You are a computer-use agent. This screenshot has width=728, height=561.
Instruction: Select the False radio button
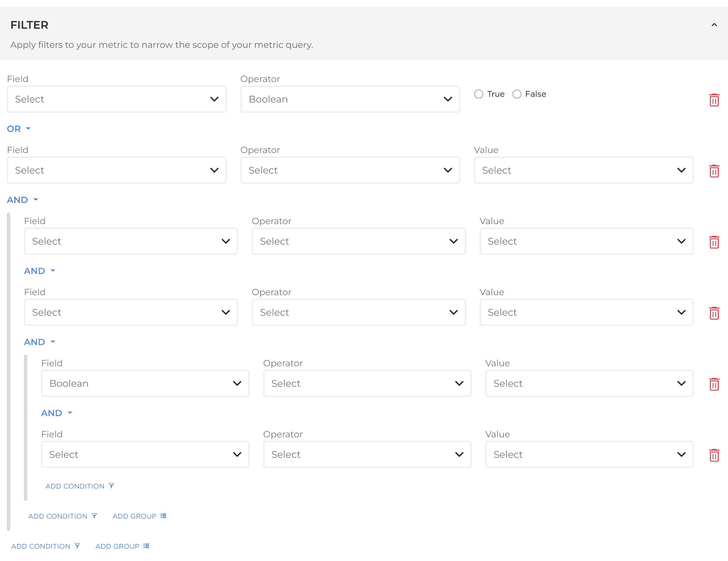point(517,94)
